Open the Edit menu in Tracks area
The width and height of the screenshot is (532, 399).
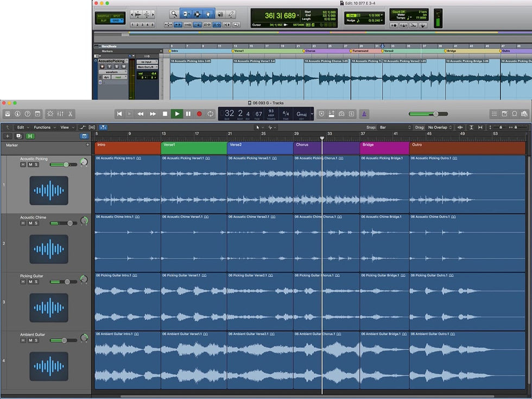click(22, 127)
